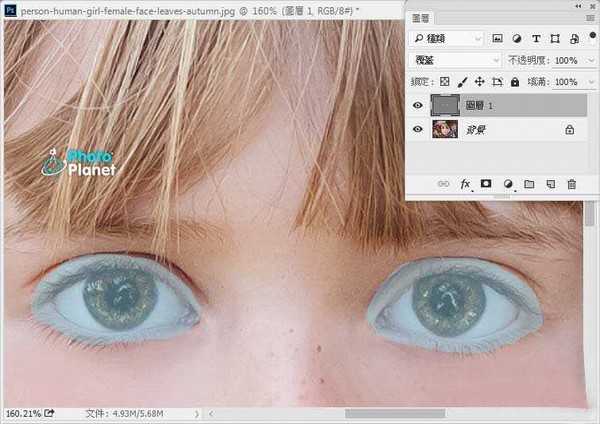This screenshot has width=600, height=424.
Task: Toggle lock all for the layer
Action: [515, 81]
